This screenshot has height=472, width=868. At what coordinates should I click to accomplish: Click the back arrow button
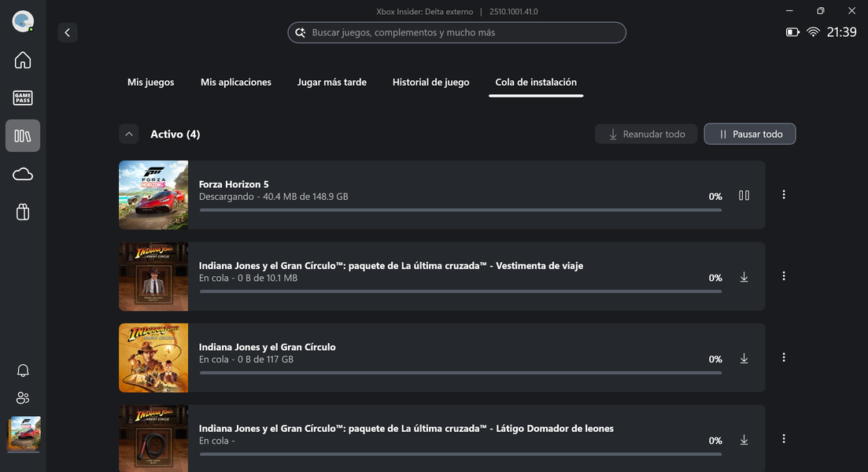pos(68,32)
